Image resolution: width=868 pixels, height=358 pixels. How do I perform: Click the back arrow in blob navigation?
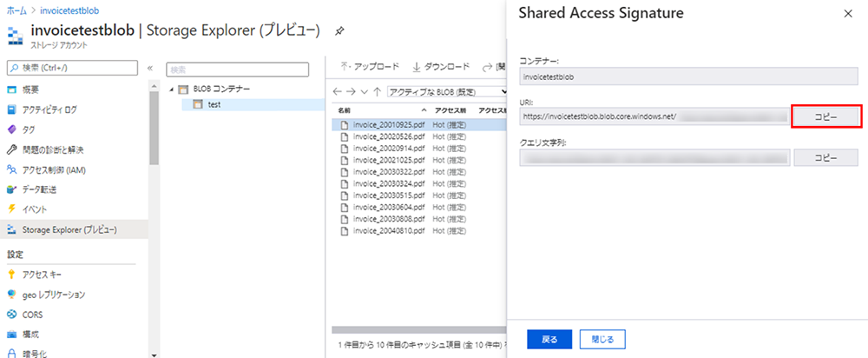click(x=338, y=91)
